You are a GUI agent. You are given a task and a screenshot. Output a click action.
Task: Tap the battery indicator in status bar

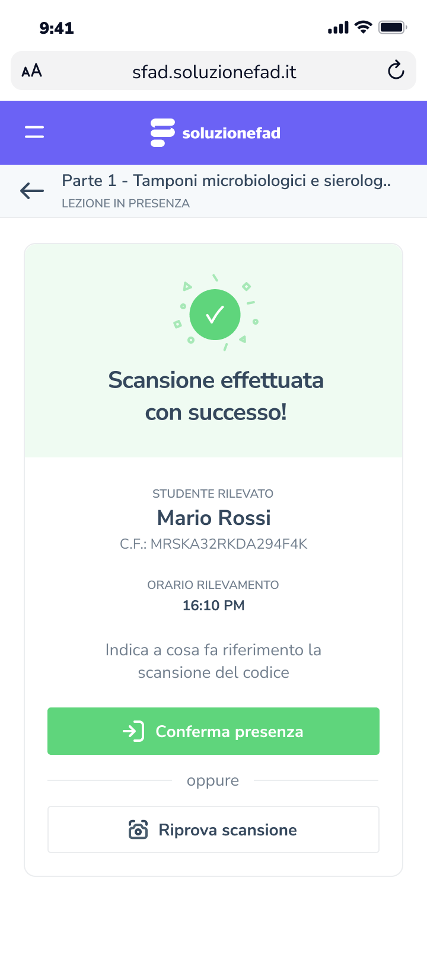[x=392, y=27]
